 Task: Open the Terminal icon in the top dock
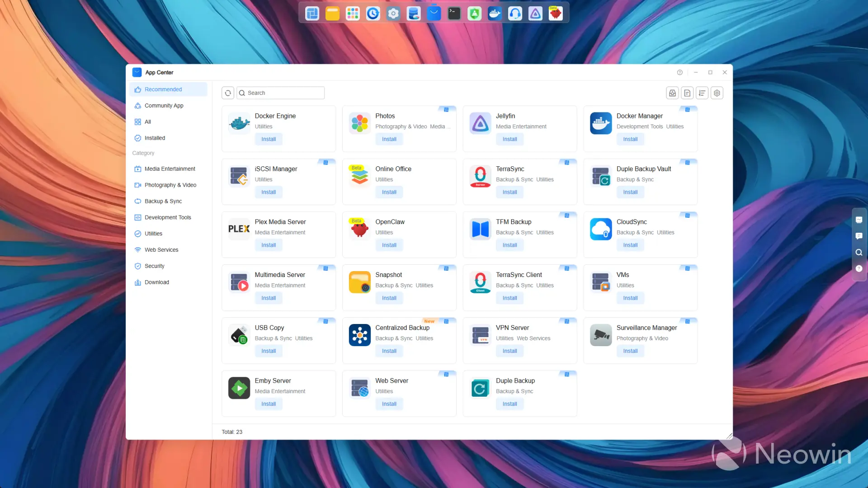click(454, 14)
